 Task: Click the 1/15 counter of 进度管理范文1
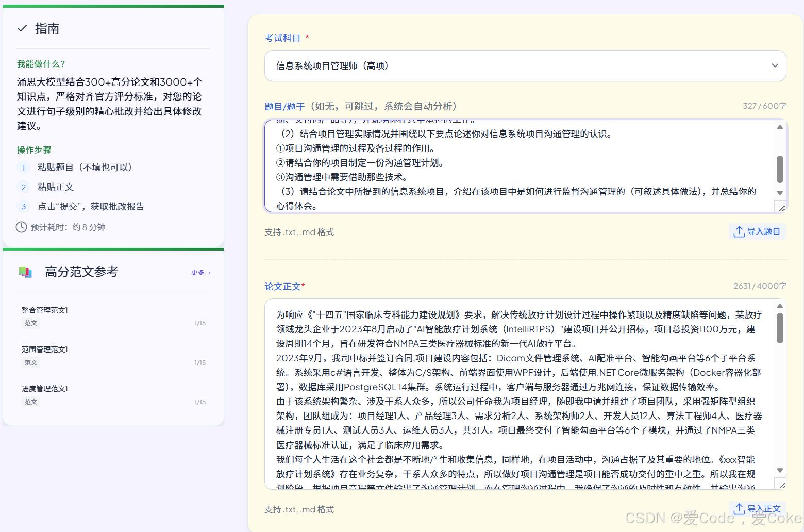(200, 402)
